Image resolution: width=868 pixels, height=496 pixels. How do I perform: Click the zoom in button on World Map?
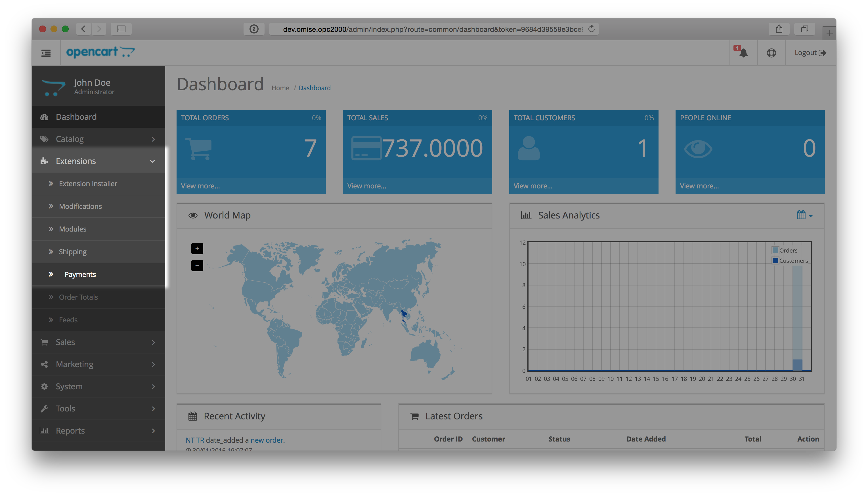tap(197, 249)
